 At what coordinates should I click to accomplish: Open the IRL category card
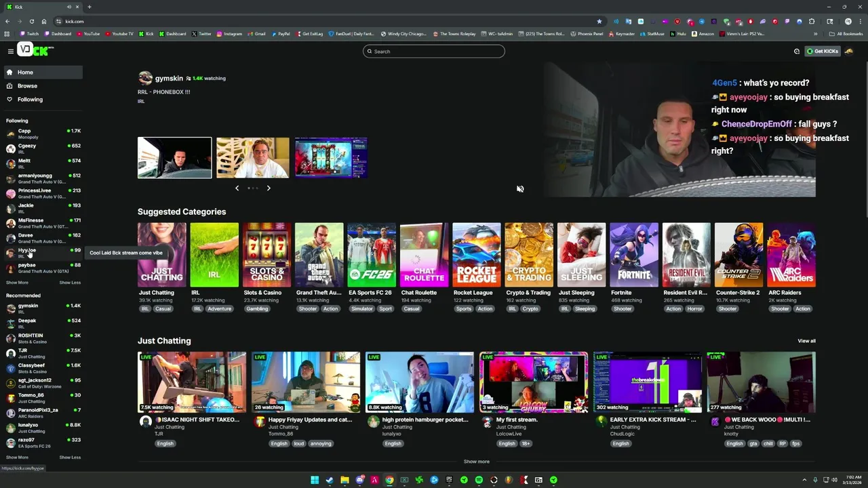214,255
